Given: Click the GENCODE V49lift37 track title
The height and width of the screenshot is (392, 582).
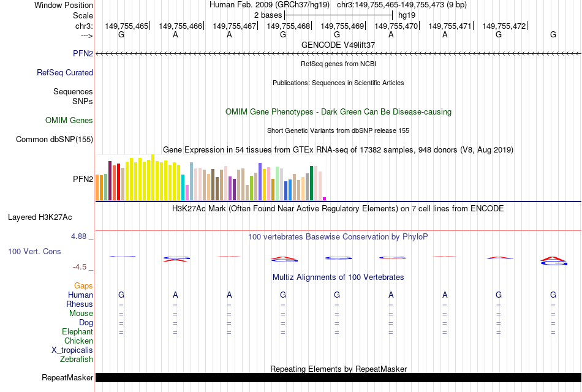Looking at the screenshot, I should 338,45.
